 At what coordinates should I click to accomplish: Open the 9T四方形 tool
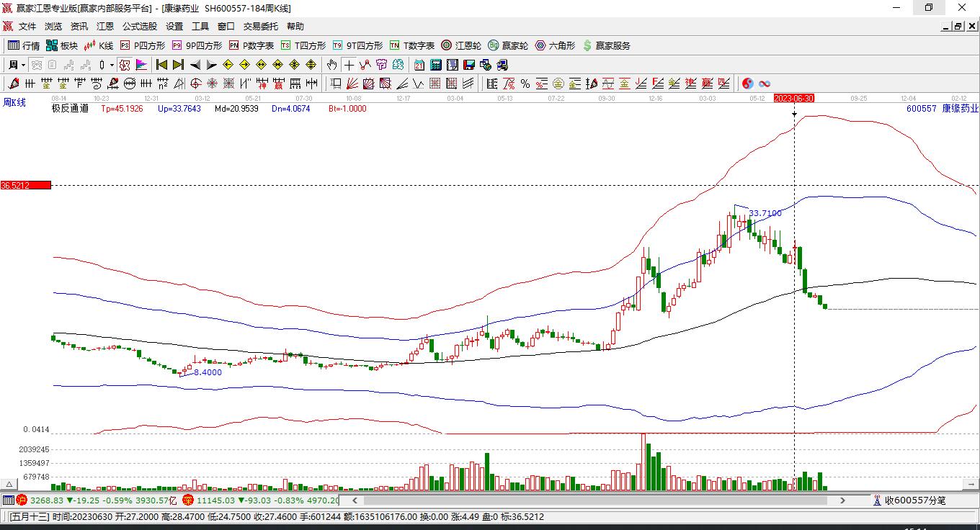[358, 45]
